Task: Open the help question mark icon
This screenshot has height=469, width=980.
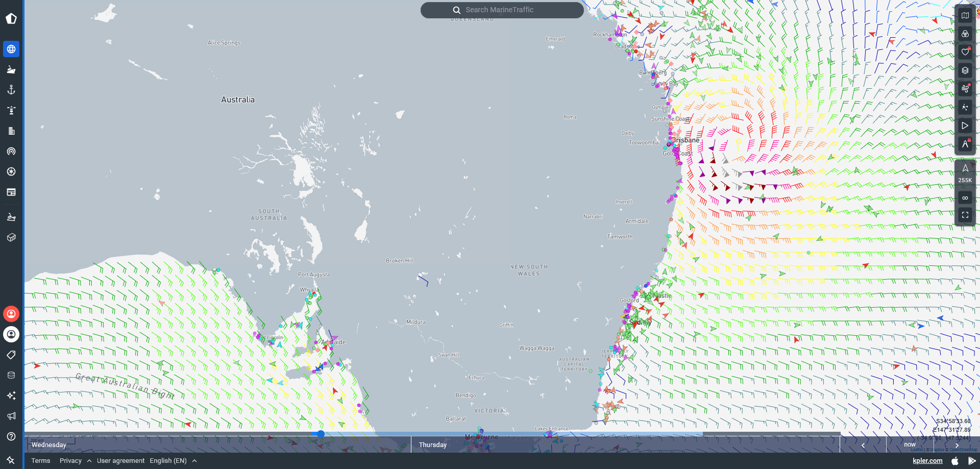Action: 11,436
